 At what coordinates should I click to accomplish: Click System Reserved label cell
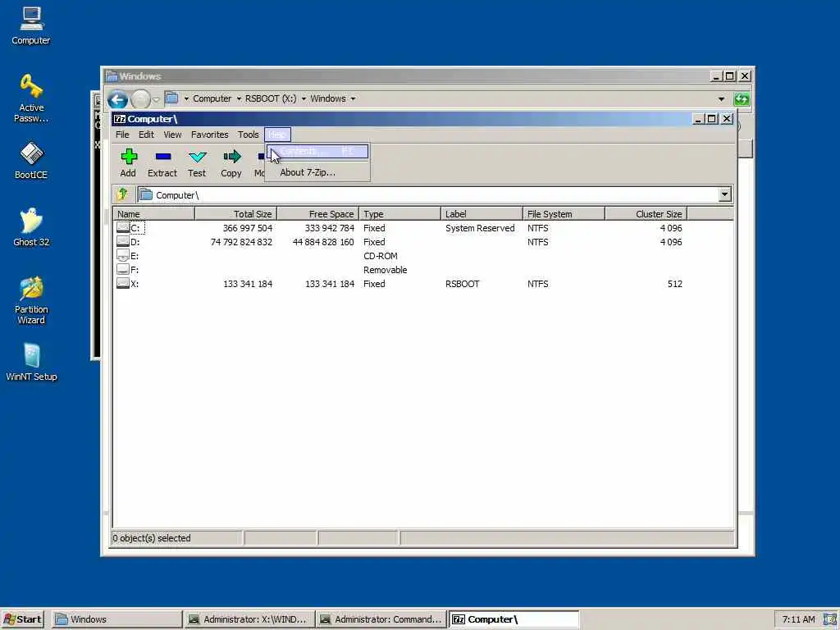[480, 228]
